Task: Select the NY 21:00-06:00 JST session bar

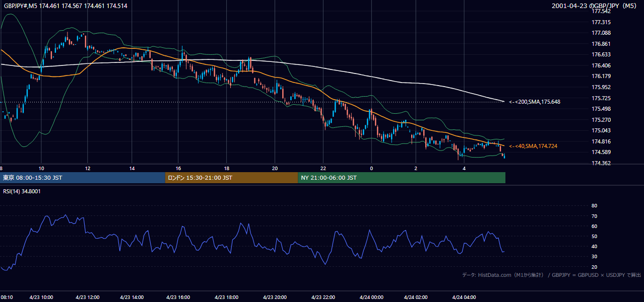Action: 402,178
